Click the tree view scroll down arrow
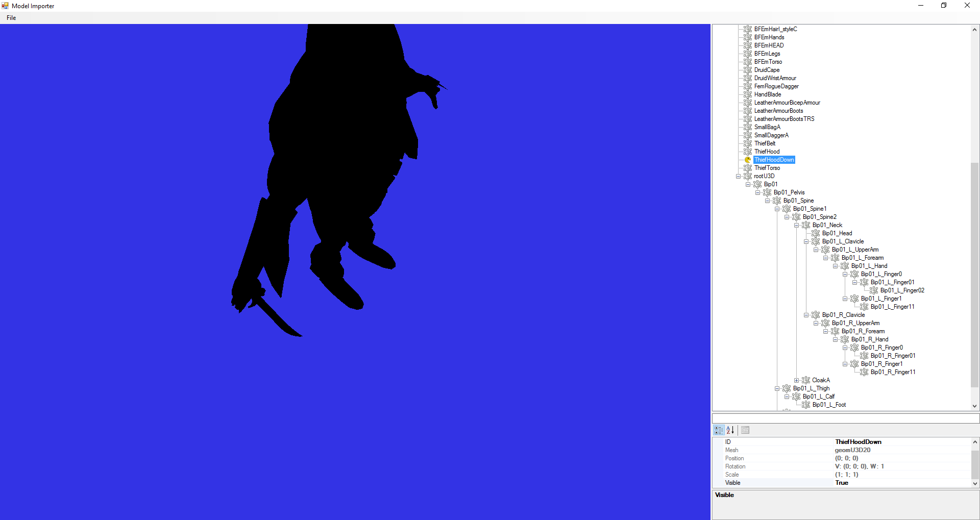Image resolution: width=980 pixels, height=520 pixels. [x=974, y=406]
